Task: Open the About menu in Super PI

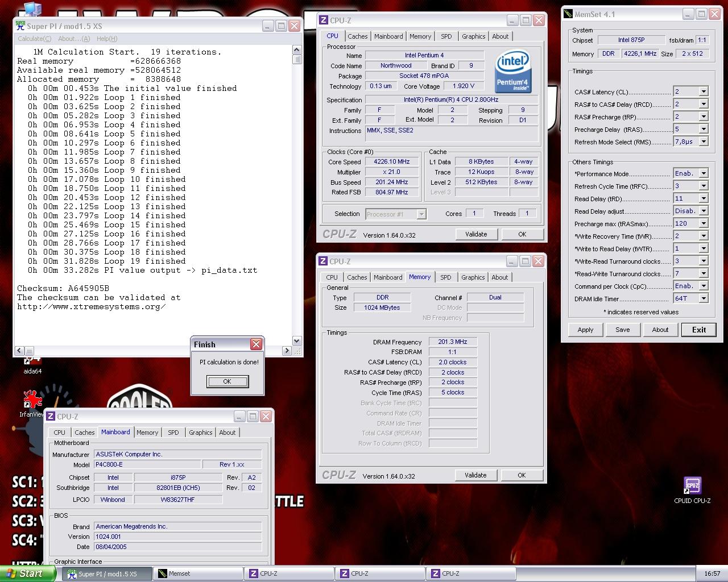Action: coord(74,39)
